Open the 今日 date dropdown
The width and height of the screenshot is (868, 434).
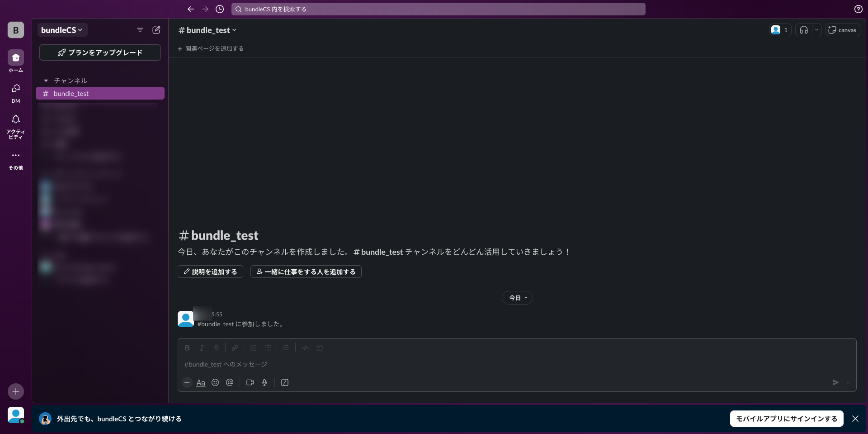518,298
